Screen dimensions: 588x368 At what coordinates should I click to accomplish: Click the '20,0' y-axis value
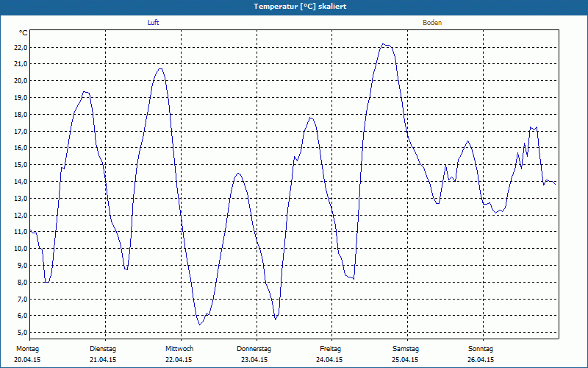point(21,81)
